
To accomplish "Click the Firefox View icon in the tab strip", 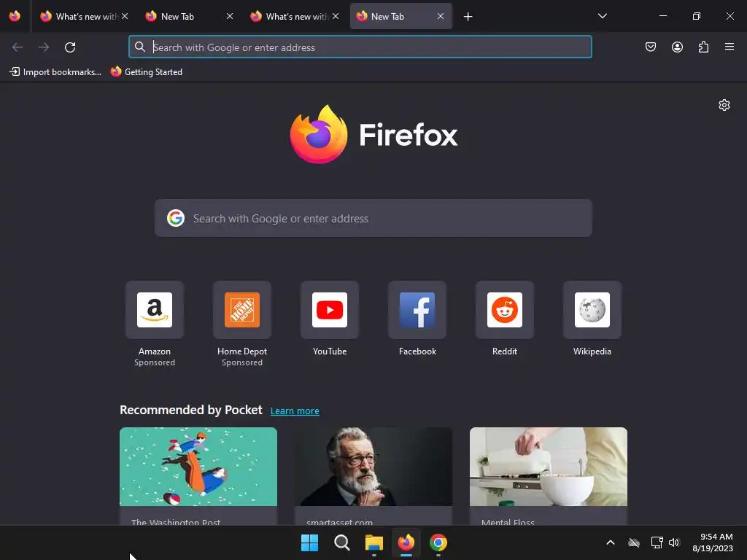I will pyautogui.click(x=15, y=16).
